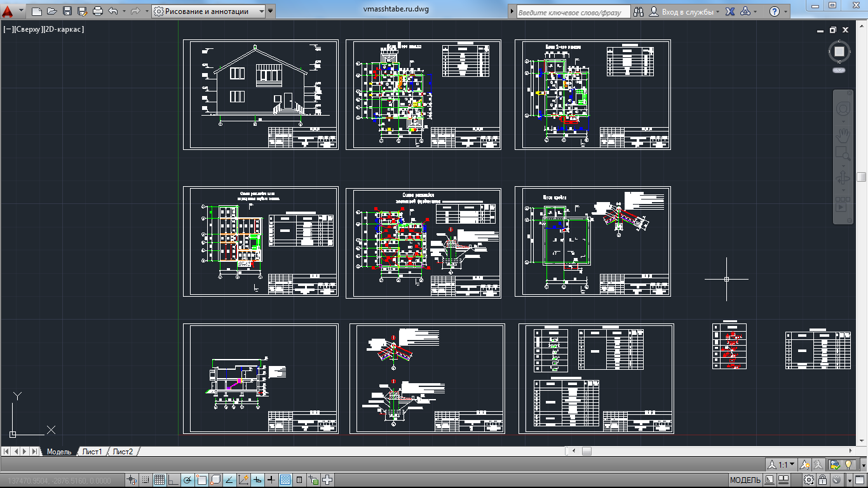Viewport: 868px width, 488px height.
Task: Go to next layout tab arrow
Action: (x=26, y=452)
